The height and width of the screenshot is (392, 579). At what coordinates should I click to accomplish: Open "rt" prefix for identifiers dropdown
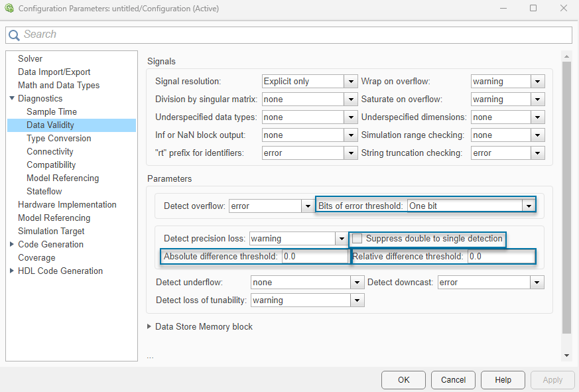(310, 153)
